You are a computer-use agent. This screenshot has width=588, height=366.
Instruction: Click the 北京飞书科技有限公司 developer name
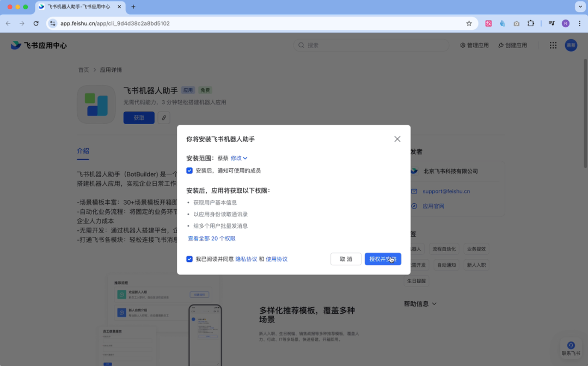click(450, 171)
